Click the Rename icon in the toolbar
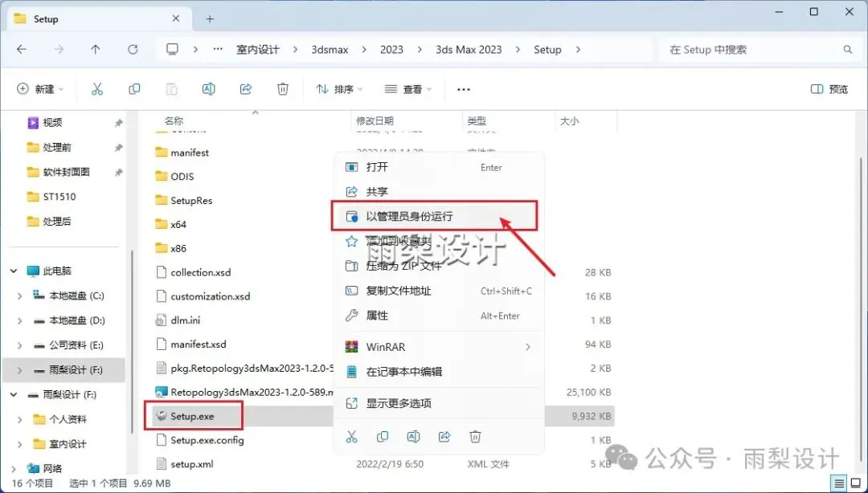Image resolution: width=868 pixels, height=493 pixels. click(x=209, y=89)
